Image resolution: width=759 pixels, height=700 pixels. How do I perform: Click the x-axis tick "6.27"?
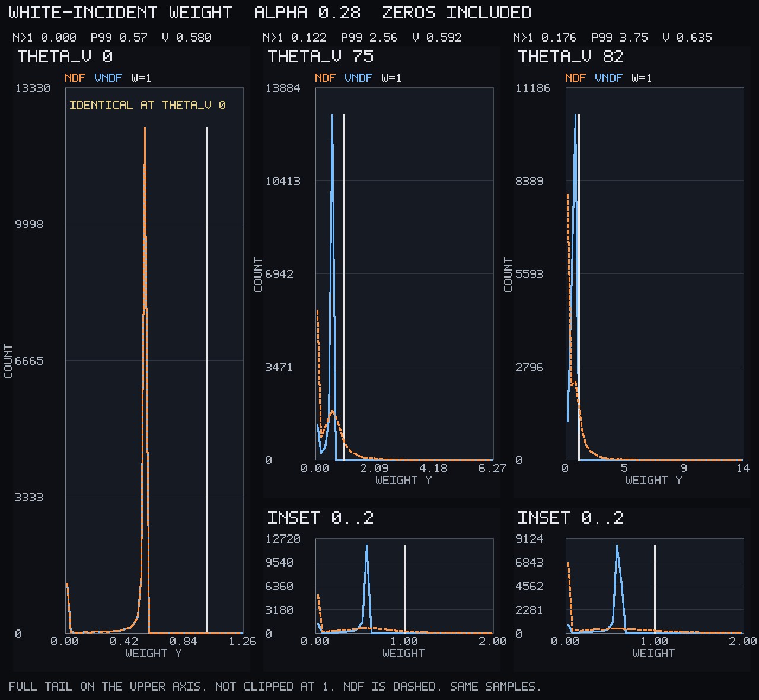[493, 468]
